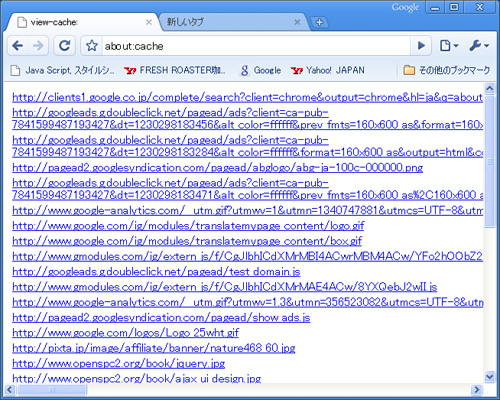
Task: Open openspc2.org book/jquery.jpg link
Action: click(118, 363)
